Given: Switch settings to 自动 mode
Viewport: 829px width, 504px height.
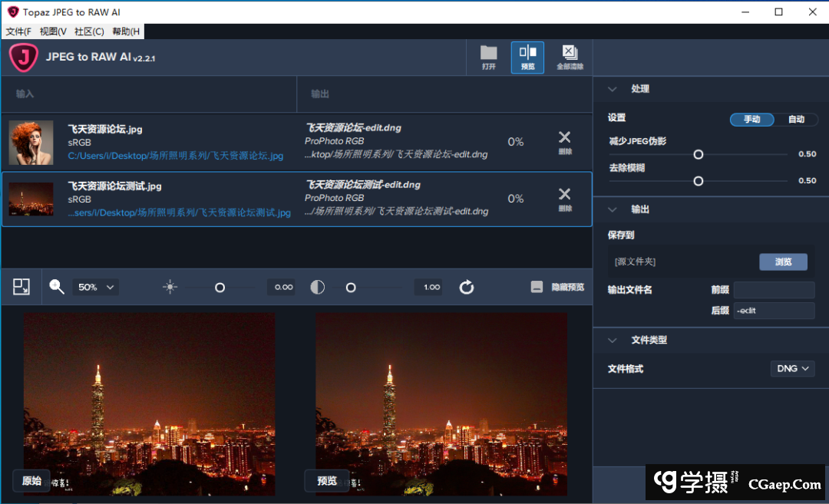Looking at the screenshot, I should click(x=797, y=120).
